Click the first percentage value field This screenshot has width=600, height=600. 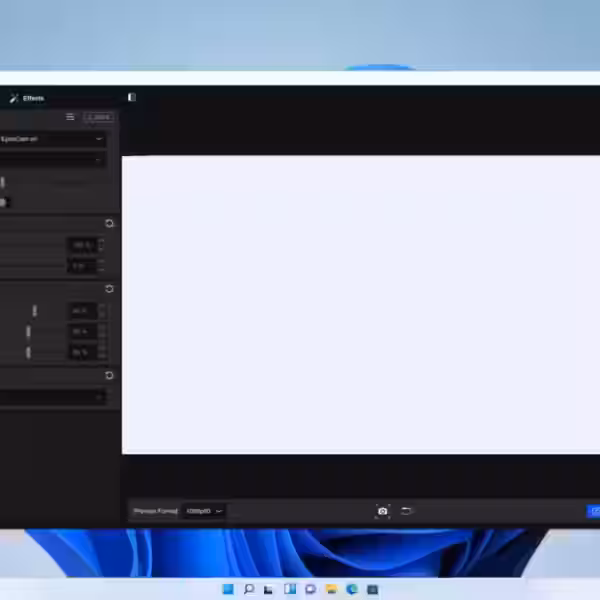(81, 245)
